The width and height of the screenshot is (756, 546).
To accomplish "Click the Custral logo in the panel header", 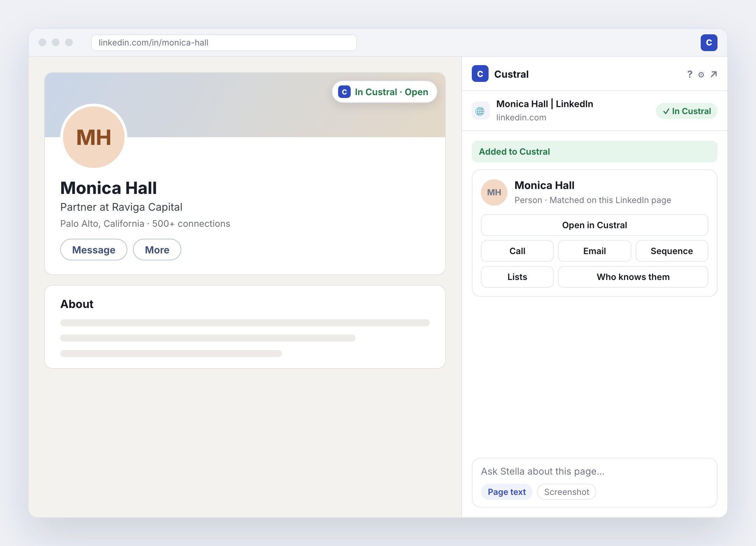I will 480,74.
